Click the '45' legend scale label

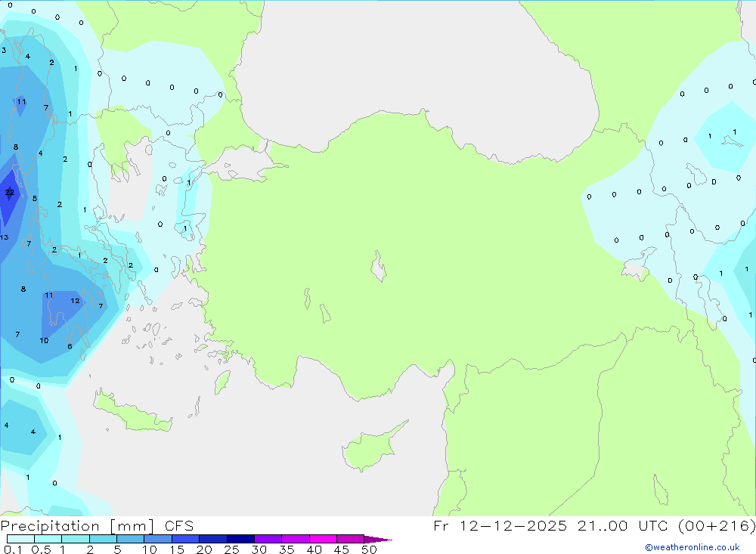click(342, 549)
